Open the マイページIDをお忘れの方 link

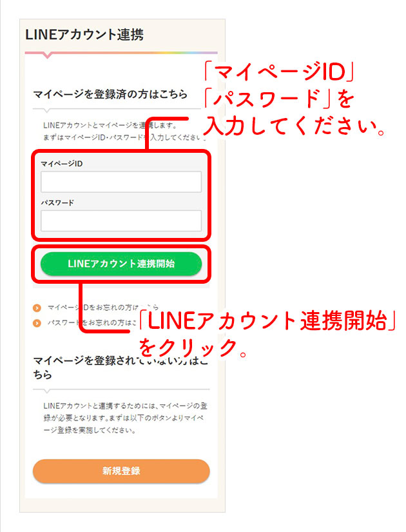[102, 308]
